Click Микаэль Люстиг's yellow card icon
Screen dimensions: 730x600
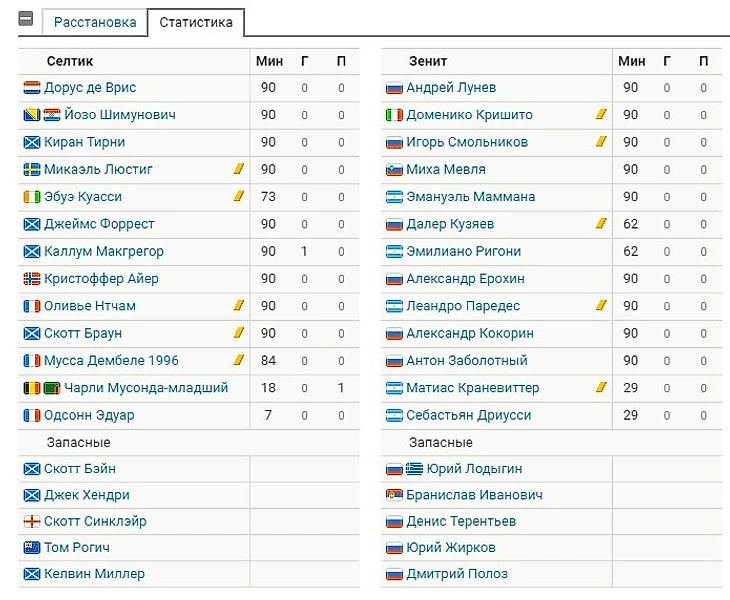point(239,170)
